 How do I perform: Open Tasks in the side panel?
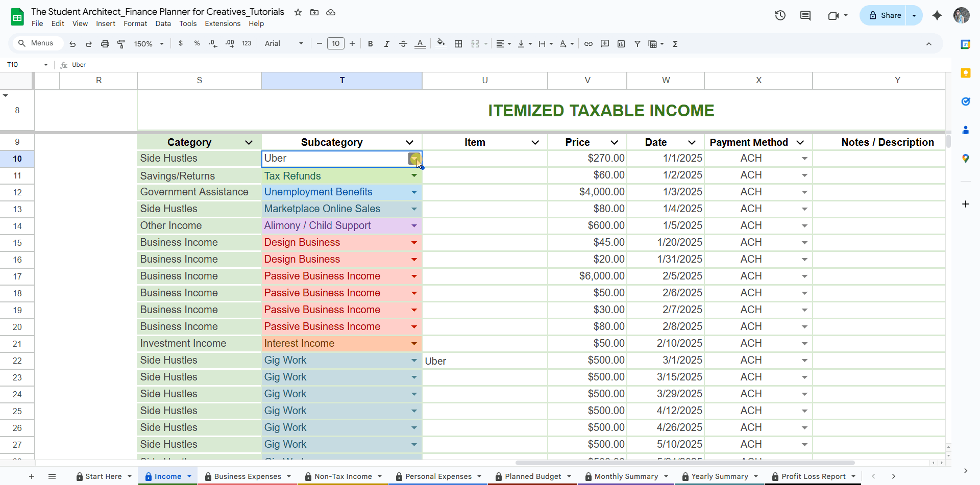[966, 101]
